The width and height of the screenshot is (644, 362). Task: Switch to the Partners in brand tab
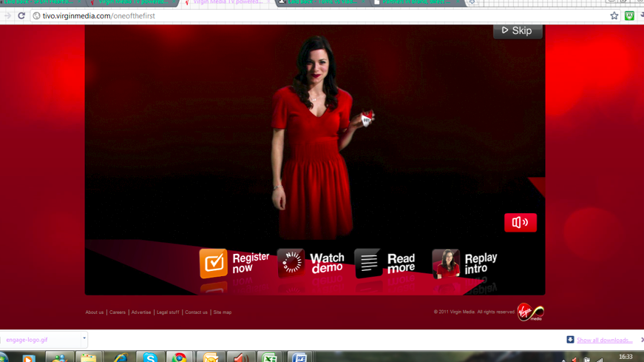coord(416,2)
